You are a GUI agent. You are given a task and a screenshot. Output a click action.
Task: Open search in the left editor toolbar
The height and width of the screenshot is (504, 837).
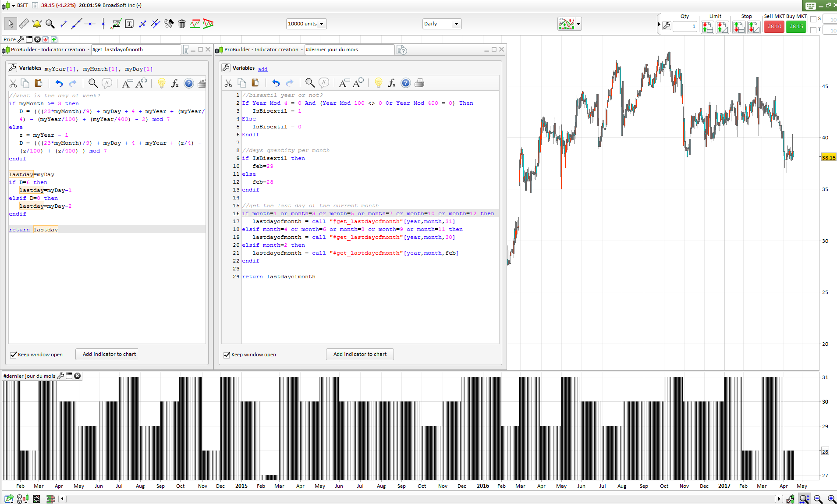(93, 83)
